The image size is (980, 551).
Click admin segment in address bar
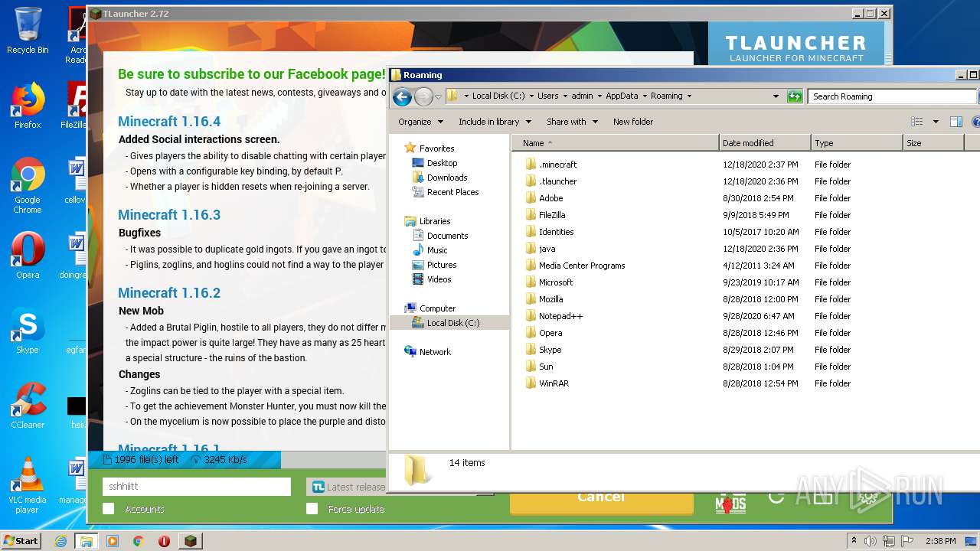point(582,96)
